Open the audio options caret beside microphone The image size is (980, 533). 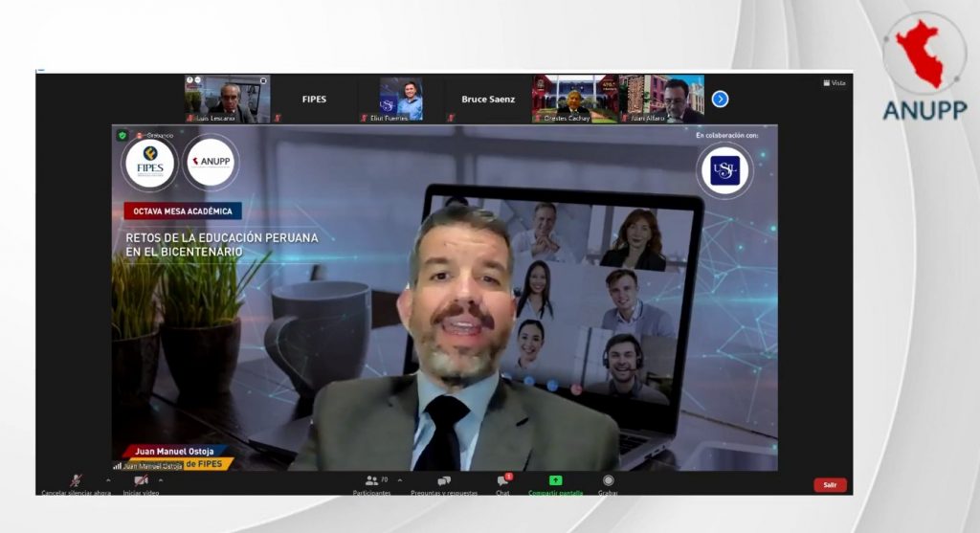click(x=108, y=480)
